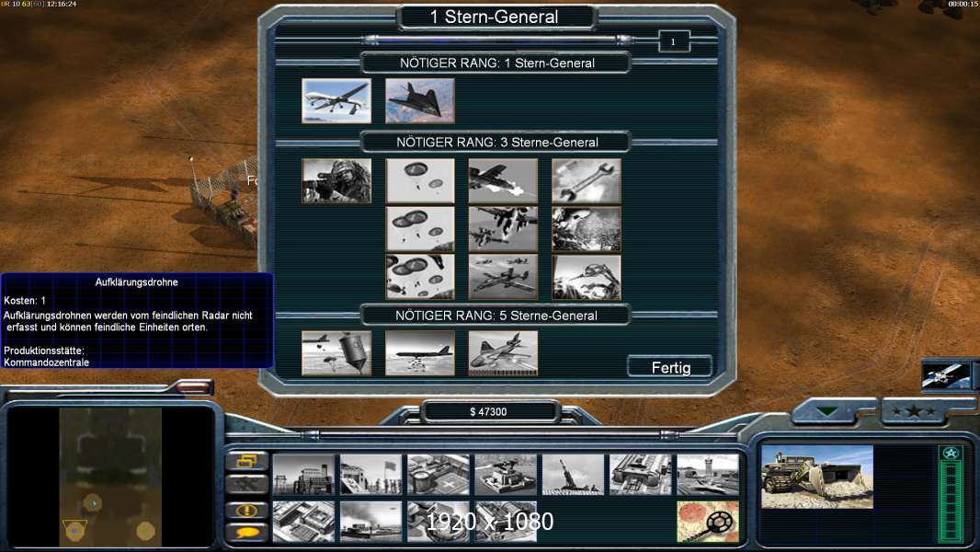Click the 'NÖTIGER RANG: 1 Stern-General' header

(x=496, y=63)
